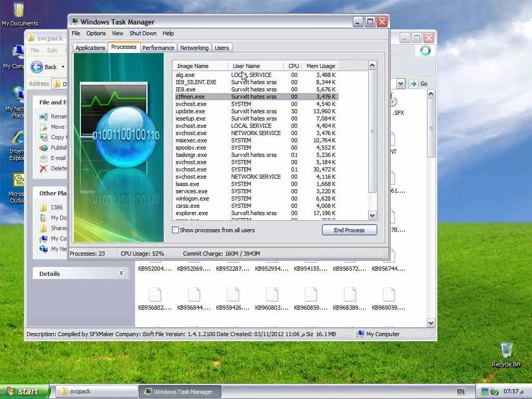The height and width of the screenshot is (399, 532).
Task: Select the explorer.exe process
Action: point(256,213)
